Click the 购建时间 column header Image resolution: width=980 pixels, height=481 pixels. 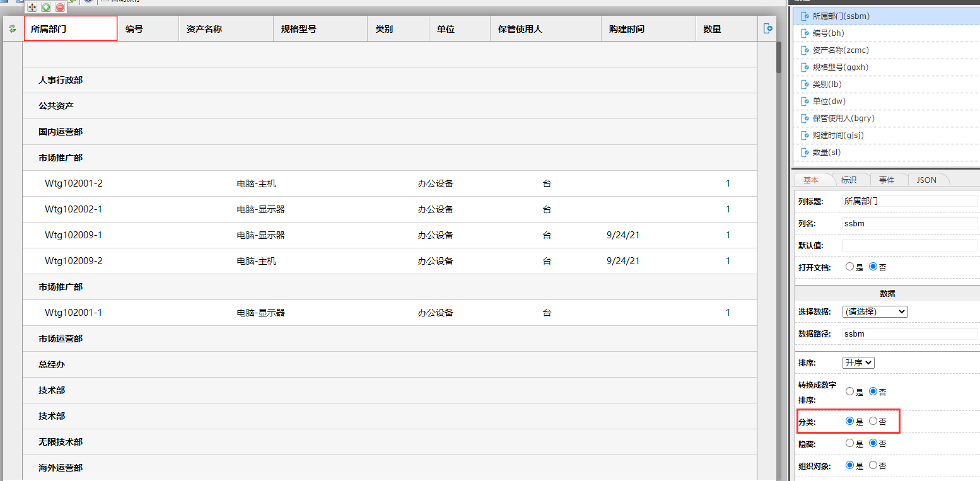[627, 29]
